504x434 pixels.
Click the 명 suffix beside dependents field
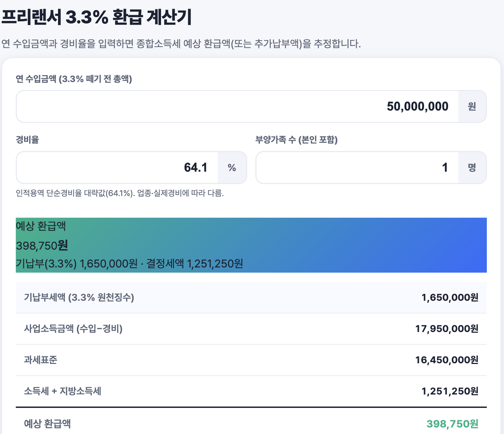pos(472,168)
